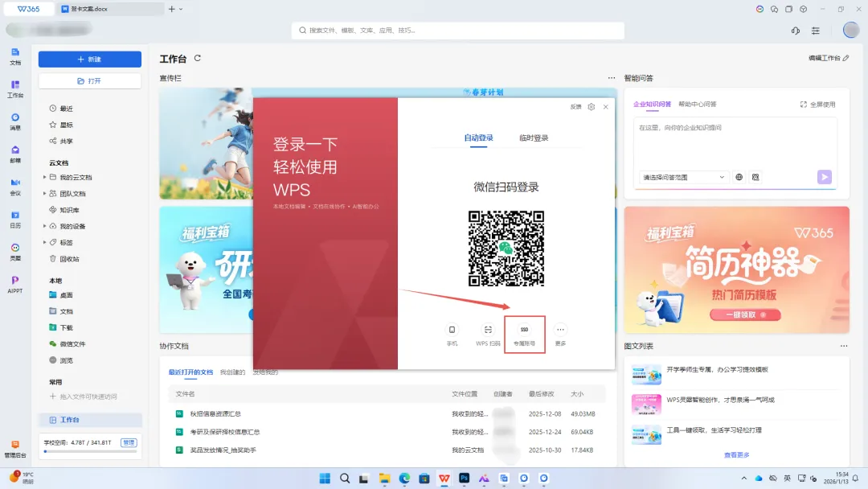Click the colorful 灵犀 icon in title bar

759,9
